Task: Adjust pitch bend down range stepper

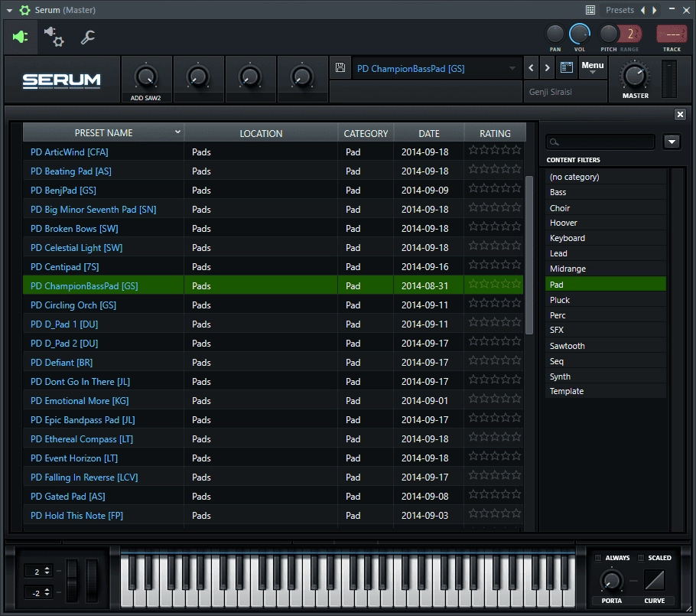Action: pyautogui.click(x=47, y=592)
